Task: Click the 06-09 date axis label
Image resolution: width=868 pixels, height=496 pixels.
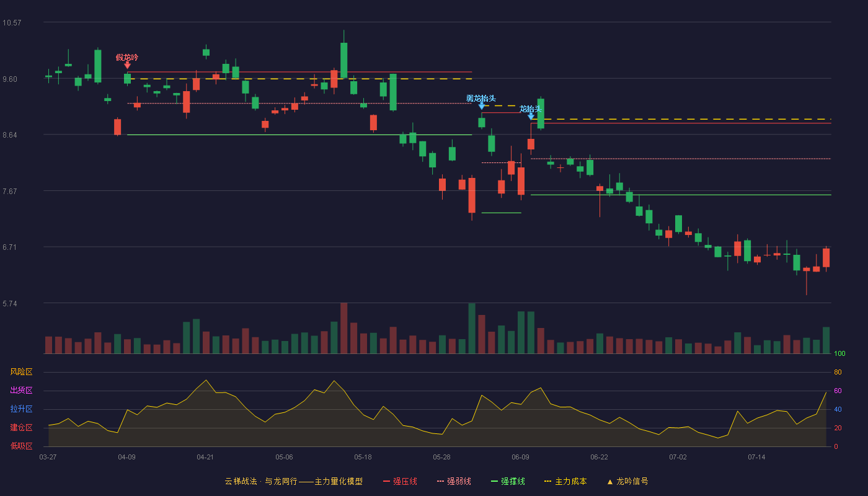Action: coord(520,457)
